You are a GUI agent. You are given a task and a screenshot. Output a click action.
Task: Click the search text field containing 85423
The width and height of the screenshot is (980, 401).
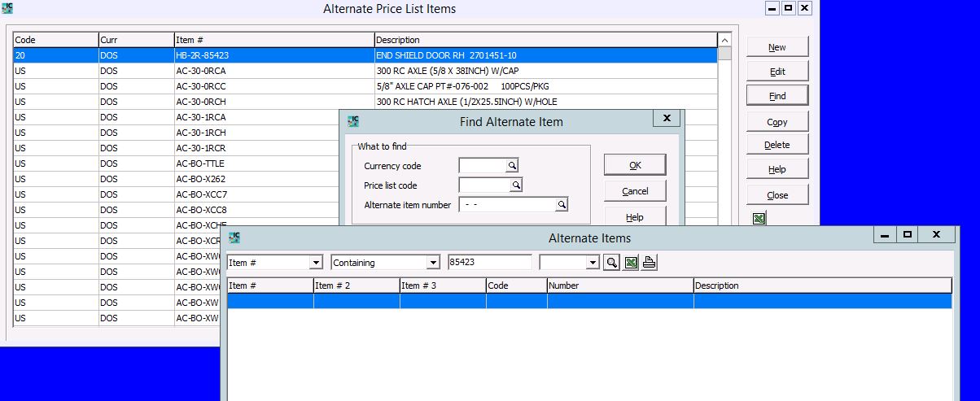click(489, 263)
